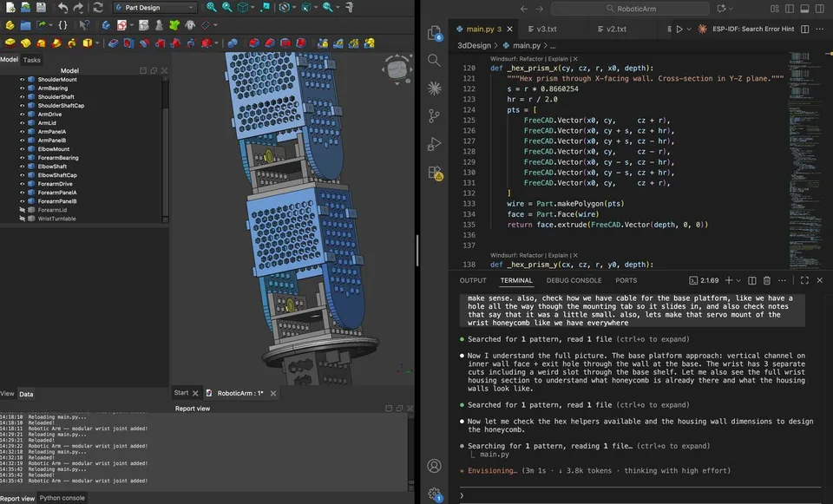Open the Part Design workbench dropdown
Screen dimensions: 833x504
tap(154, 8)
